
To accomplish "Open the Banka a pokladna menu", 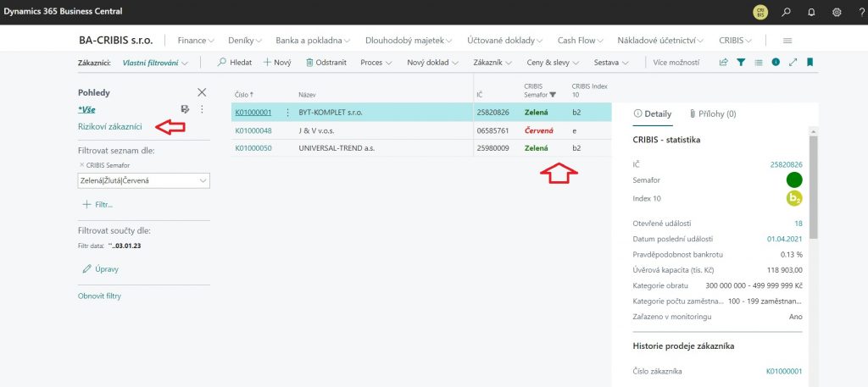I will pyautogui.click(x=313, y=41).
